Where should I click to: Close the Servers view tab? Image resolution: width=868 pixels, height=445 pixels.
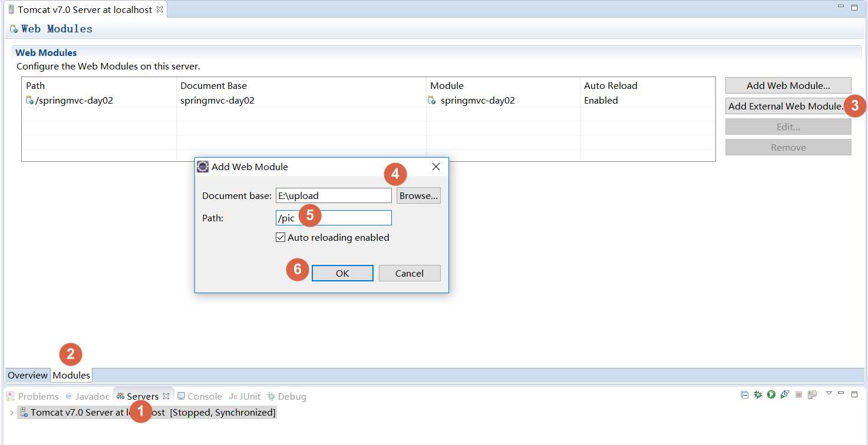click(166, 396)
